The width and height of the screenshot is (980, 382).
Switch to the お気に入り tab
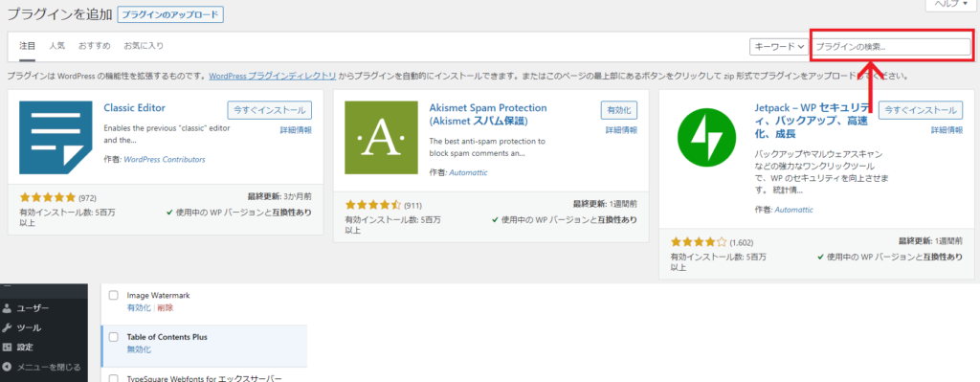click(144, 46)
